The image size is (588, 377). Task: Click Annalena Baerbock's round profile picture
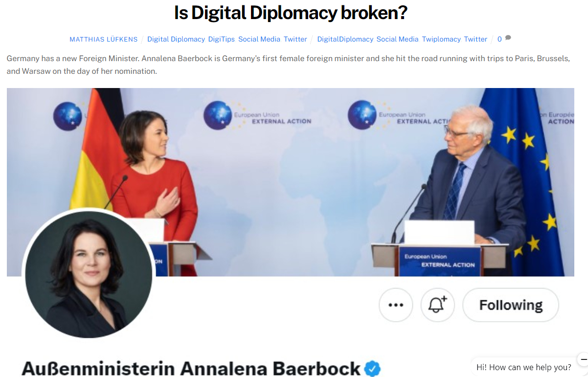[89, 275]
